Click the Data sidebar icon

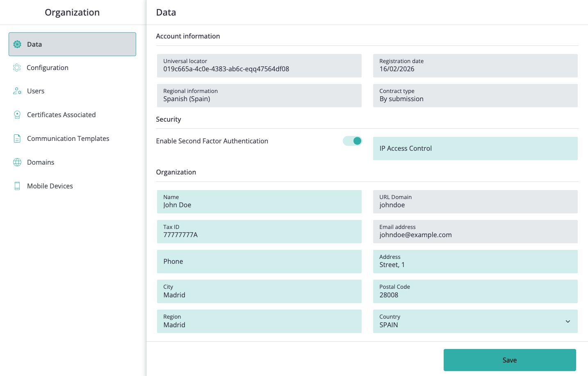coord(17,44)
